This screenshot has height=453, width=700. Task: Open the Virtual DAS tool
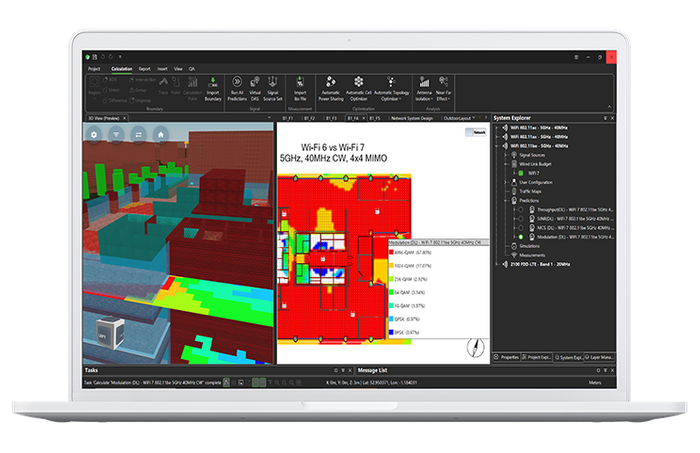click(255, 88)
